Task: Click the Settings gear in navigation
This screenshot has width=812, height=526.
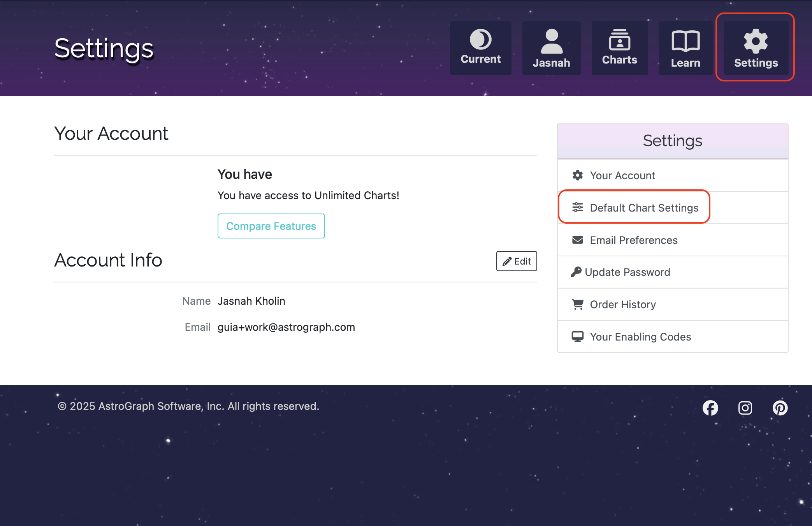Action: point(756,41)
